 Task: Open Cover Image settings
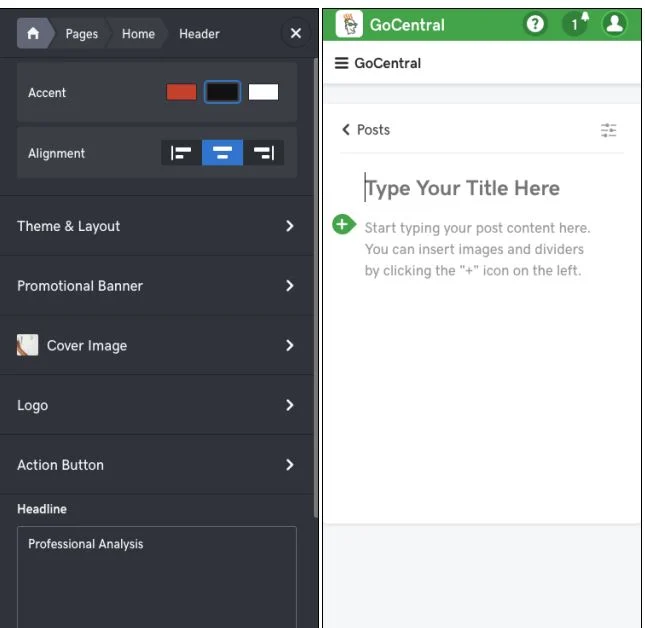pos(156,345)
